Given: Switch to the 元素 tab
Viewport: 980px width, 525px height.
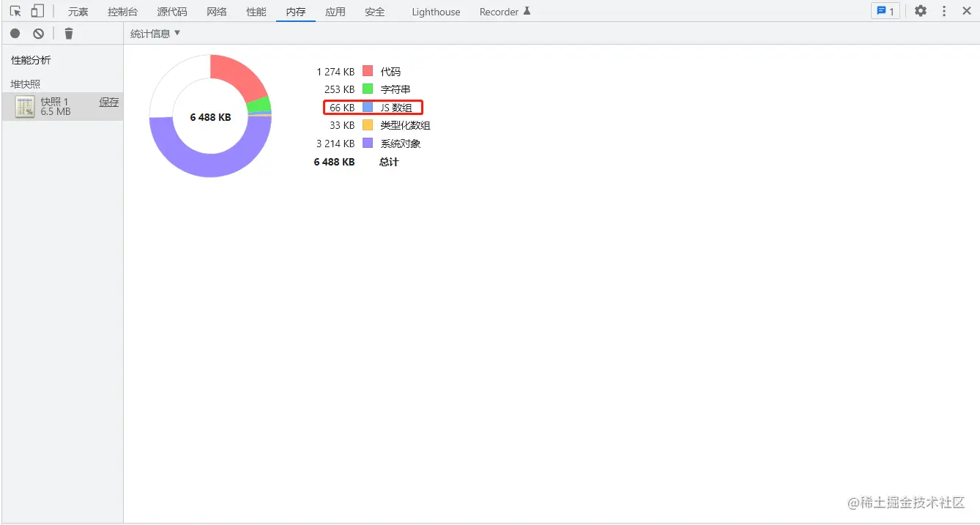Looking at the screenshot, I should (x=78, y=12).
